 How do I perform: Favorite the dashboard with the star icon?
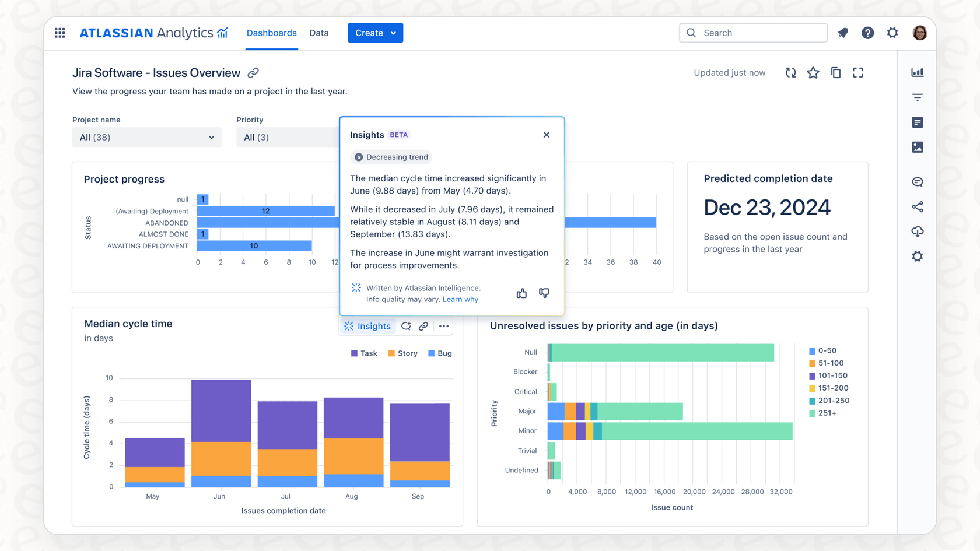point(813,72)
